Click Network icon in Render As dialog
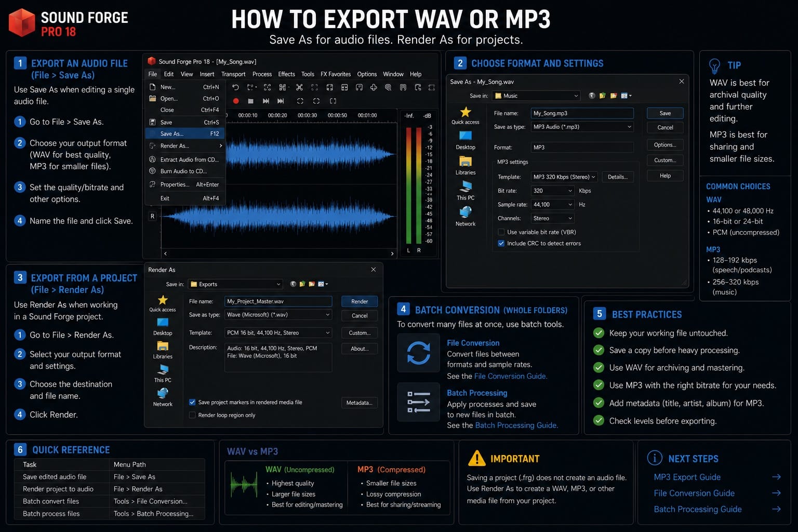 point(163,393)
